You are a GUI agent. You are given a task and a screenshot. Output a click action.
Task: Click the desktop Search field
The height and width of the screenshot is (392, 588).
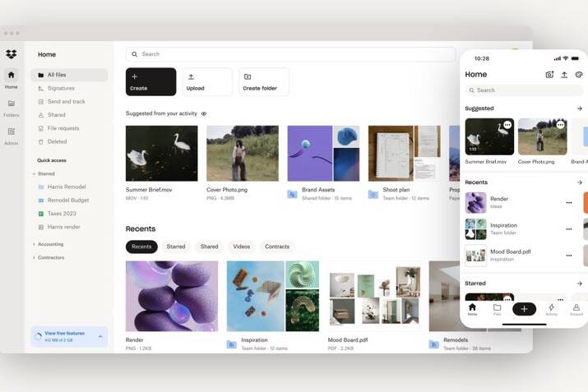[290, 54]
